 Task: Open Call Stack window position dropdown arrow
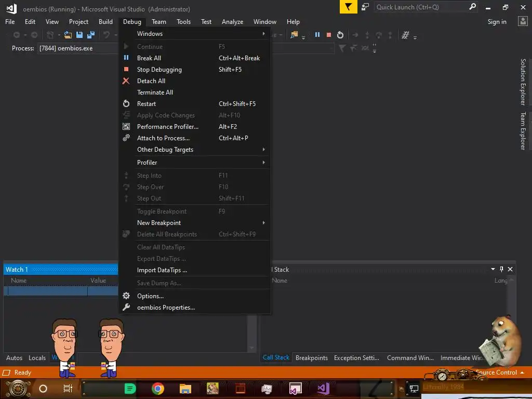point(493,269)
